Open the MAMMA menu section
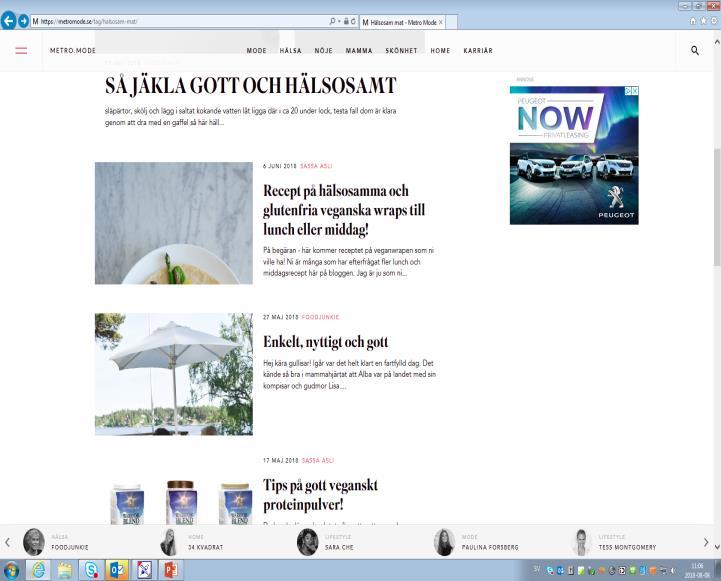 359,51
